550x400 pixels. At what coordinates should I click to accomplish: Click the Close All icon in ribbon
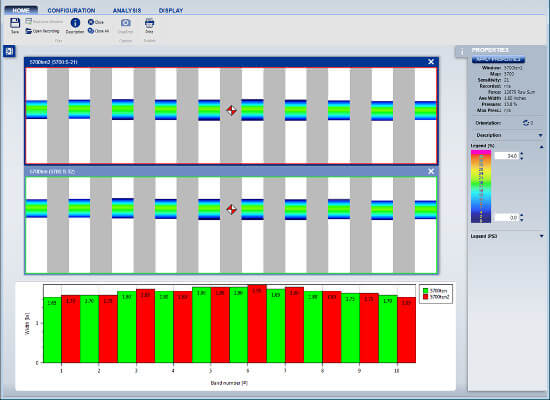point(91,31)
